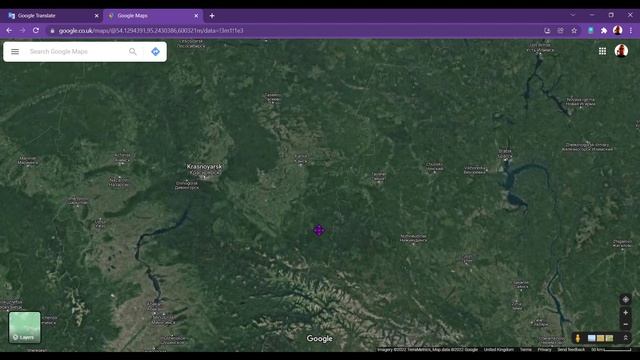
Task: Select the Google Maps tab
Action: click(x=152, y=16)
